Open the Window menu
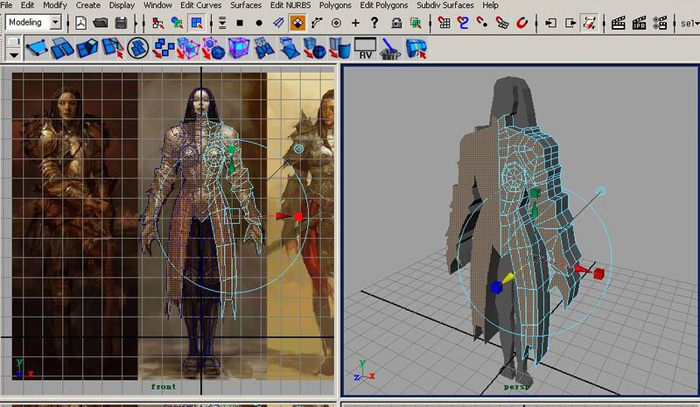 click(158, 5)
